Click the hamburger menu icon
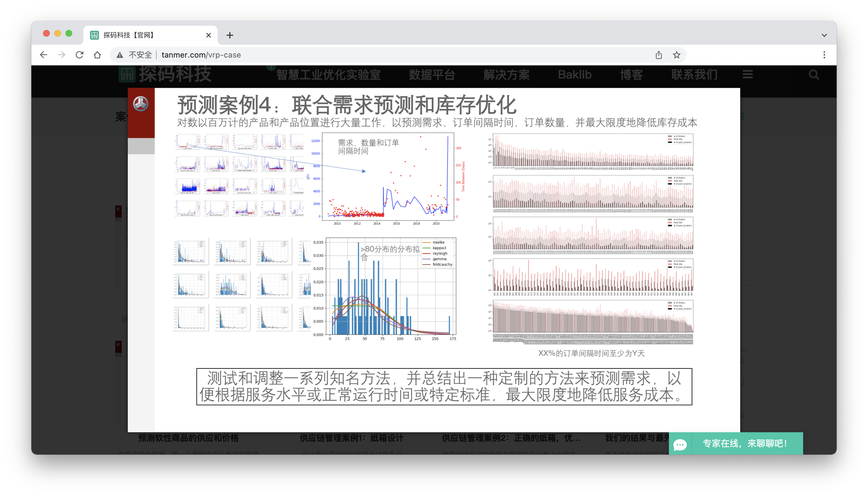Image resolution: width=868 pixels, height=496 pixels. click(747, 74)
